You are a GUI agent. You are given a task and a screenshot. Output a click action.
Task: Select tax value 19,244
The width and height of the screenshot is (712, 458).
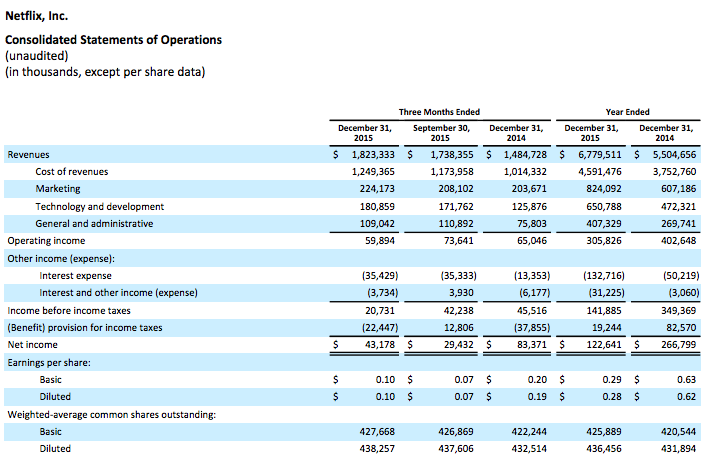(607, 328)
